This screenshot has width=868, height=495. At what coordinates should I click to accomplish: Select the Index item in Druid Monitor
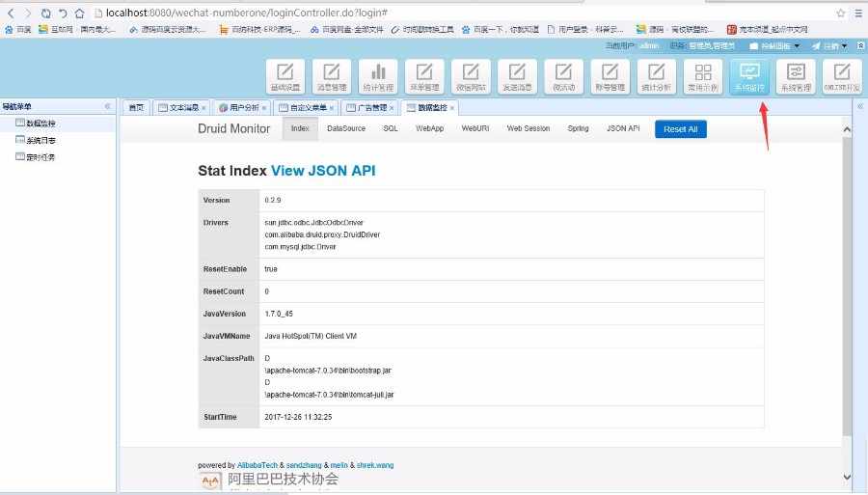[x=300, y=128]
